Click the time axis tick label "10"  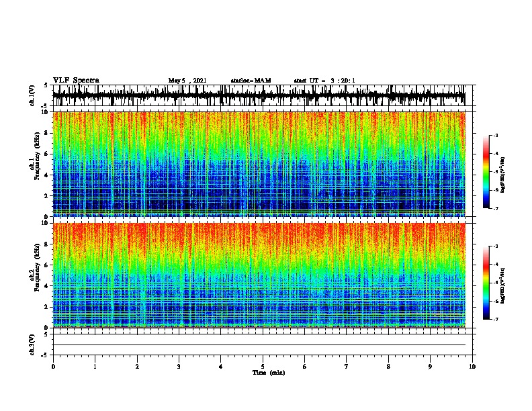coord(472,367)
